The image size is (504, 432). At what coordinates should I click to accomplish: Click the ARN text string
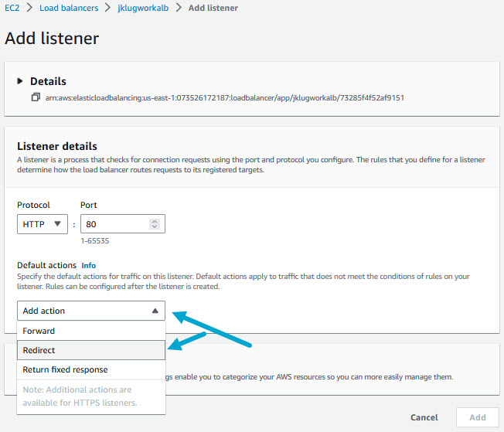(224, 98)
